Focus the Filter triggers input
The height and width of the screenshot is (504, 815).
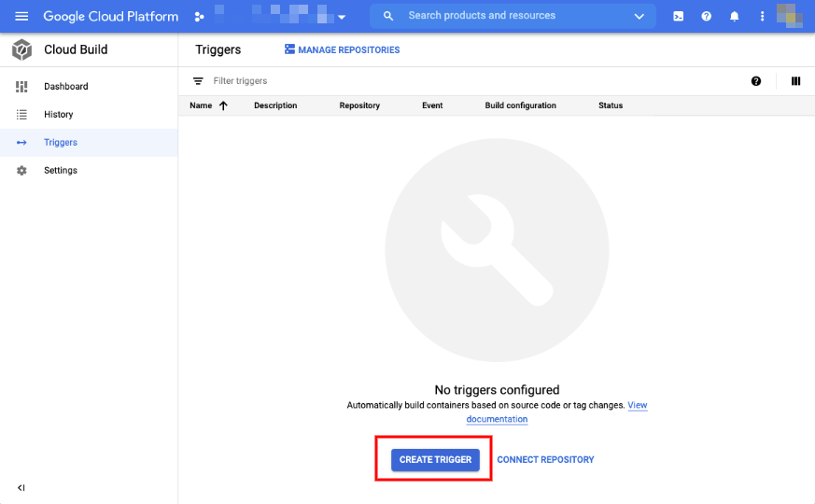click(x=240, y=81)
